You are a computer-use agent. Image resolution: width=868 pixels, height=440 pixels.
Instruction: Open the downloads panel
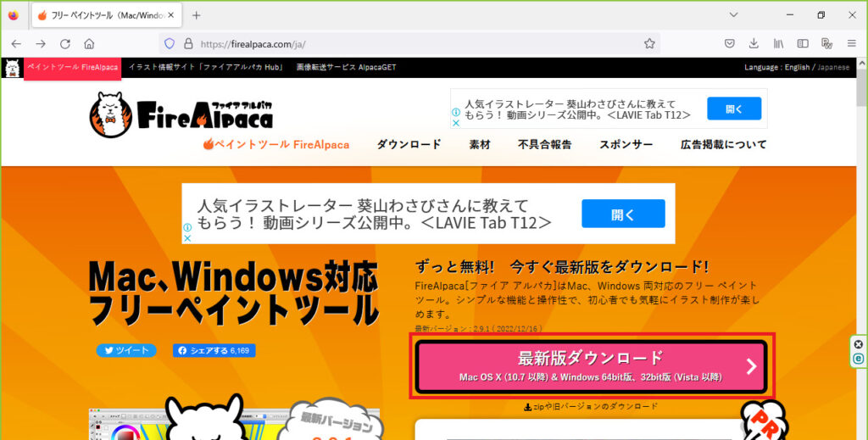click(754, 44)
